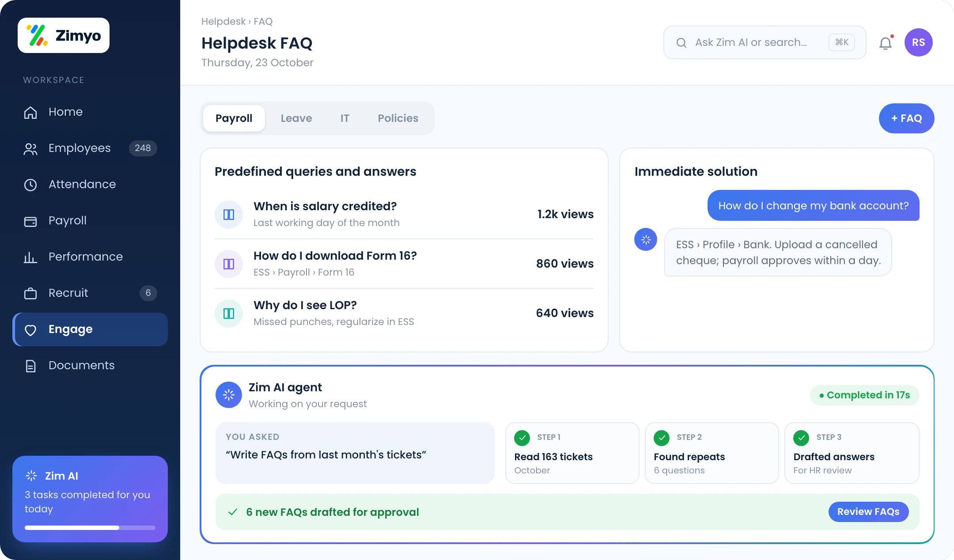The width and height of the screenshot is (954, 560).
Task: Click the Employees 248 count badge
Action: point(143,148)
